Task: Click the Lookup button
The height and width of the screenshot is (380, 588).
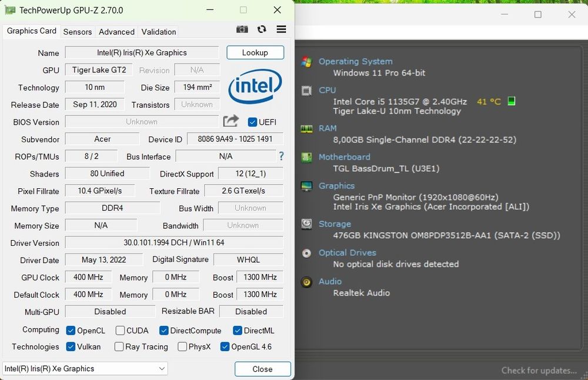Action: click(x=255, y=52)
